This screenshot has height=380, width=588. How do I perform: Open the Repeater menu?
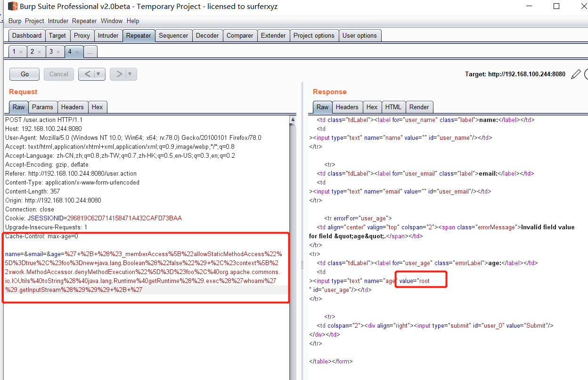point(84,21)
